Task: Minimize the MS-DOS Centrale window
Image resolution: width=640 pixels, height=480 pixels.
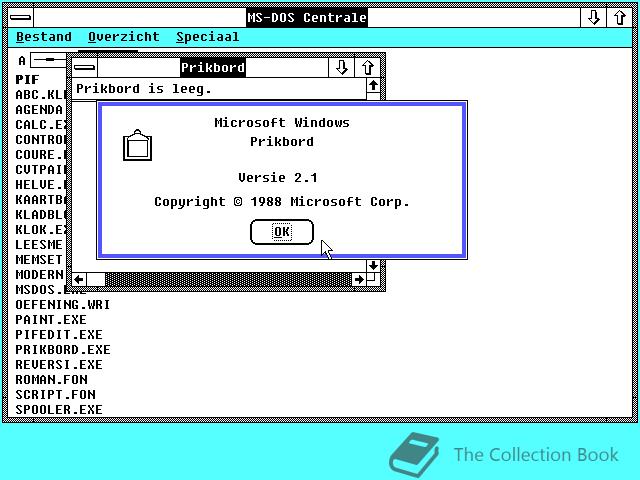Action: [593, 18]
